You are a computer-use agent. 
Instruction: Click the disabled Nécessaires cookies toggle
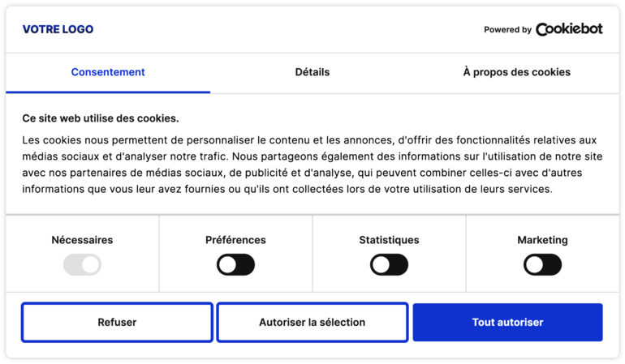pyautogui.click(x=82, y=264)
